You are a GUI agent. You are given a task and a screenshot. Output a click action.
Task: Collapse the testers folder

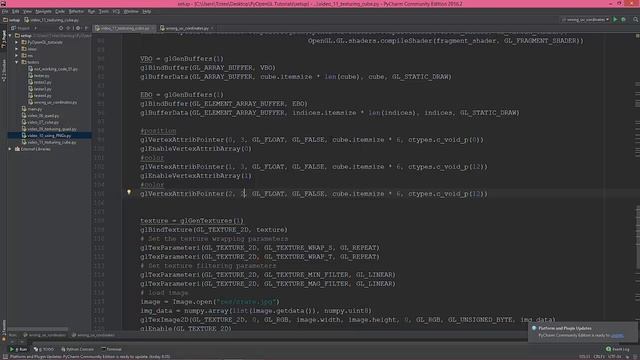[x=17, y=62]
